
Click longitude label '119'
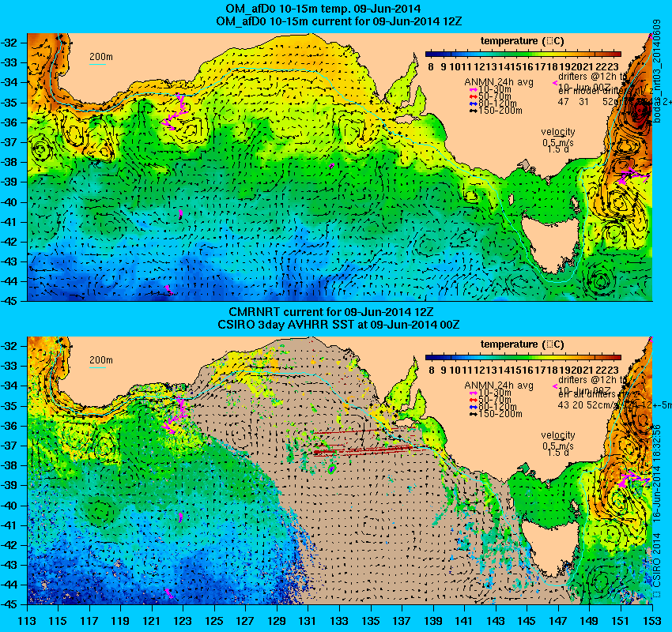coord(120,620)
